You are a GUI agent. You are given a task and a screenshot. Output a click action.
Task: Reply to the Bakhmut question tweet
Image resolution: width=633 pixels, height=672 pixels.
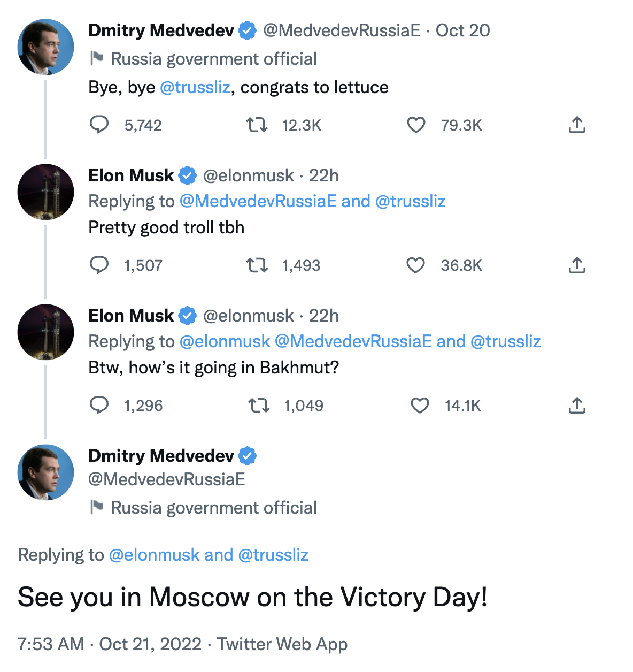99,405
